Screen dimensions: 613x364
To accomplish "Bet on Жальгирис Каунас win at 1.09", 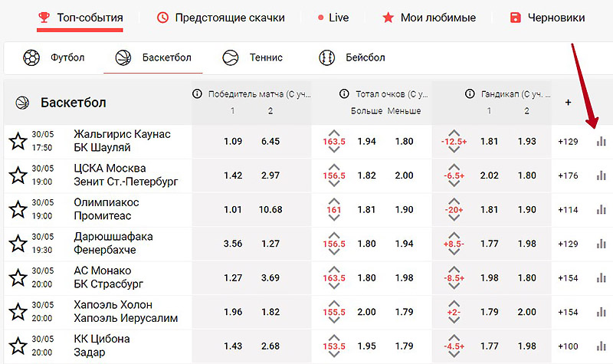I will click(233, 142).
